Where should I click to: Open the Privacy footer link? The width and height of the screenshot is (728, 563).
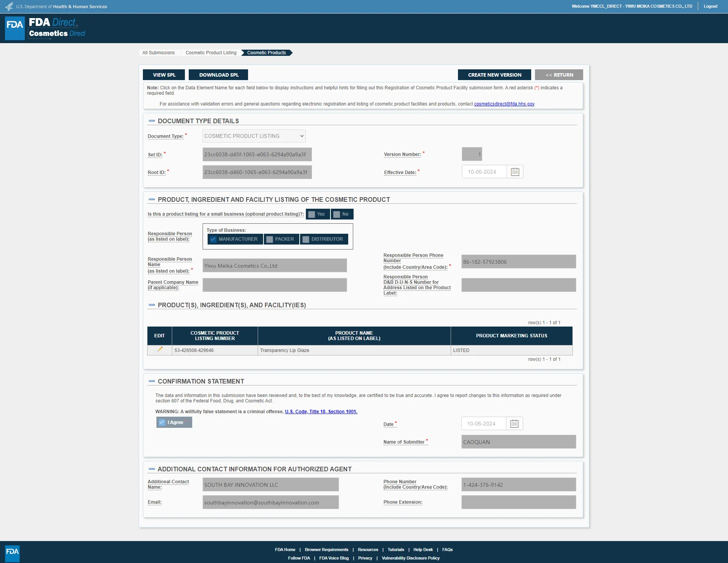365,558
